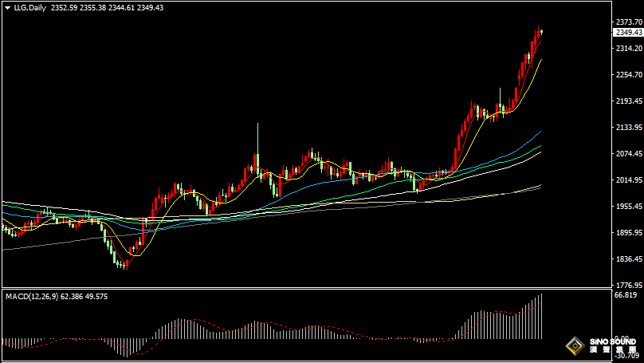Click the 2074.45 price scale value
The image size is (644, 363).
coord(627,154)
